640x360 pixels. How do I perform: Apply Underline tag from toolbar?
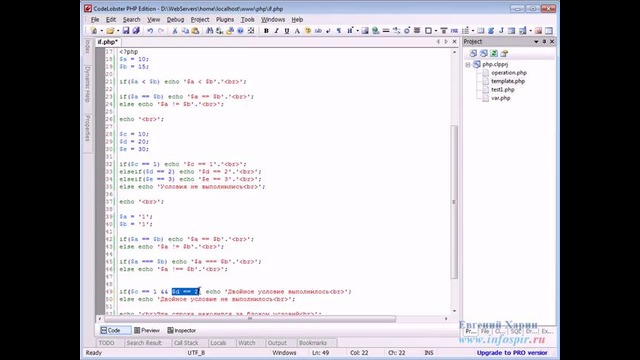287,31
